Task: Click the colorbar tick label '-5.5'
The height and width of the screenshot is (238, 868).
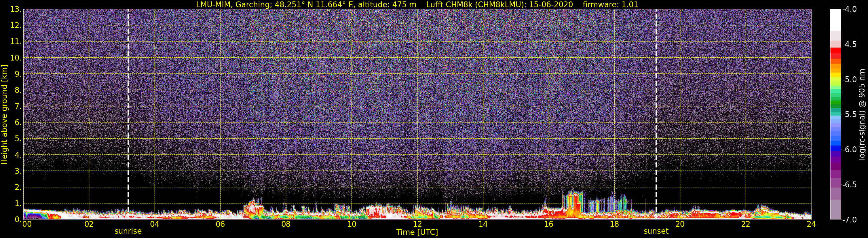Action: click(849, 115)
